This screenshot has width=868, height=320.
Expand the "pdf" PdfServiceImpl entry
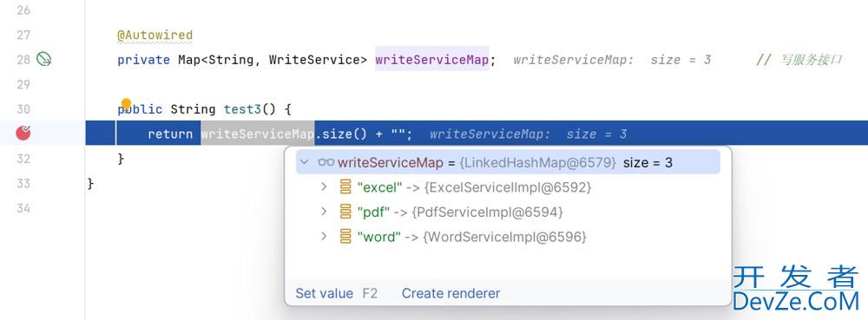pos(325,212)
